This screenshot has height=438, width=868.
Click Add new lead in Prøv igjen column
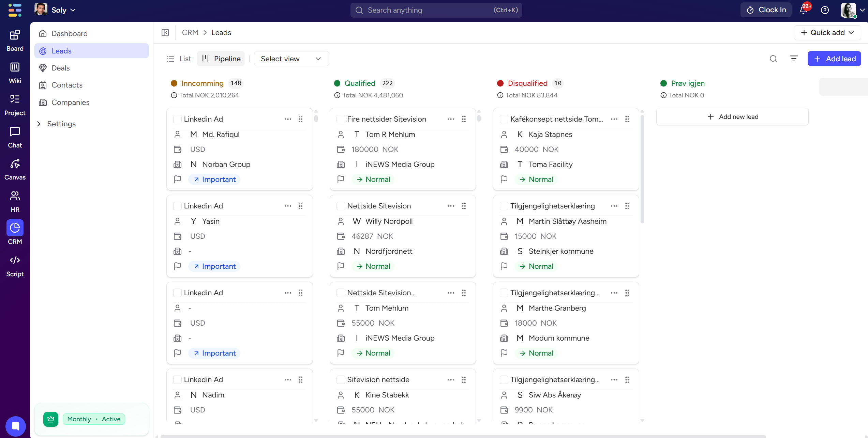click(732, 117)
